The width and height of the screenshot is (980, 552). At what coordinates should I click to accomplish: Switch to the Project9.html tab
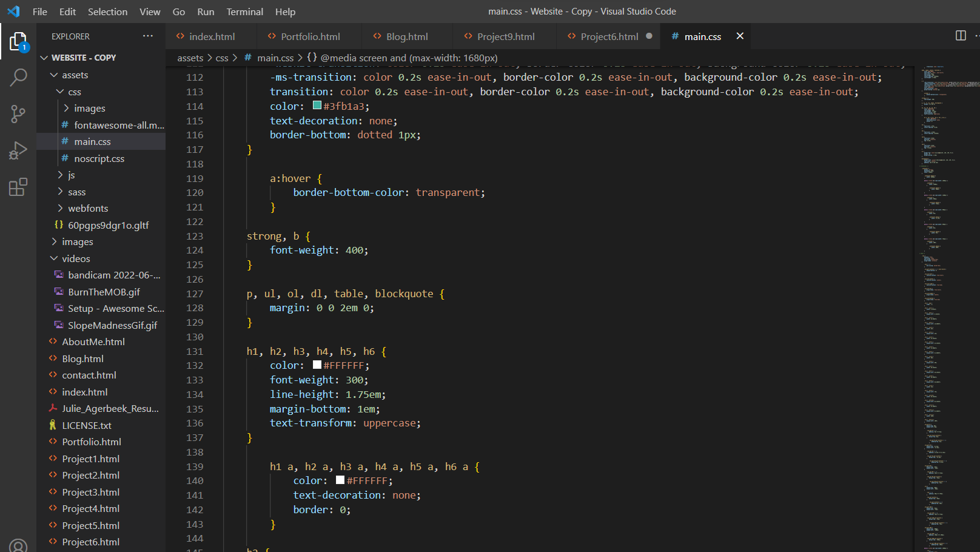tap(505, 36)
